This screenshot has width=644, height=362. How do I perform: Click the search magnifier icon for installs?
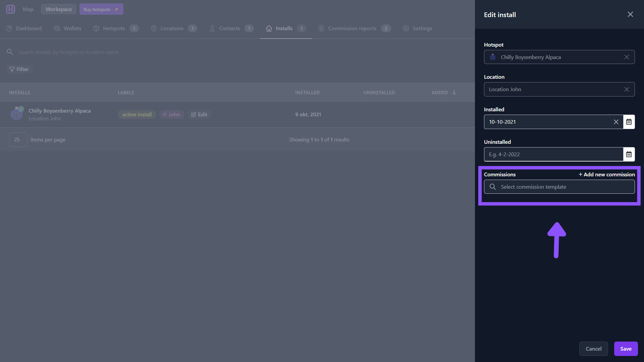click(10, 52)
